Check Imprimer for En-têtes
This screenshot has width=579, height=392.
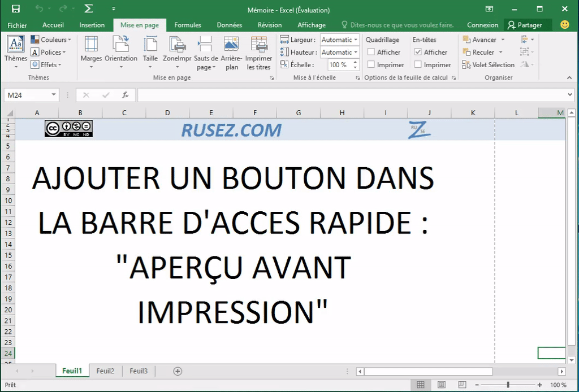click(x=418, y=64)
